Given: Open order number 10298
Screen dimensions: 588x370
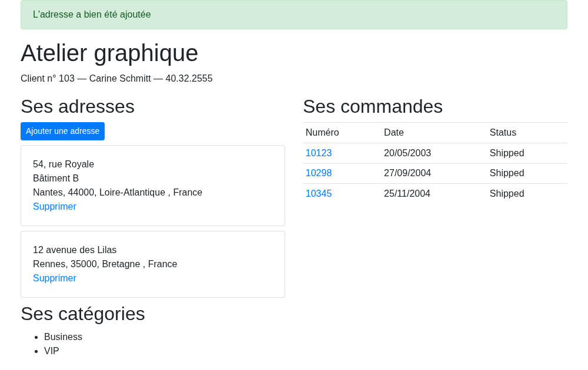Looking at the screenshot, I should pyautogui.click(x=319, y=173).
